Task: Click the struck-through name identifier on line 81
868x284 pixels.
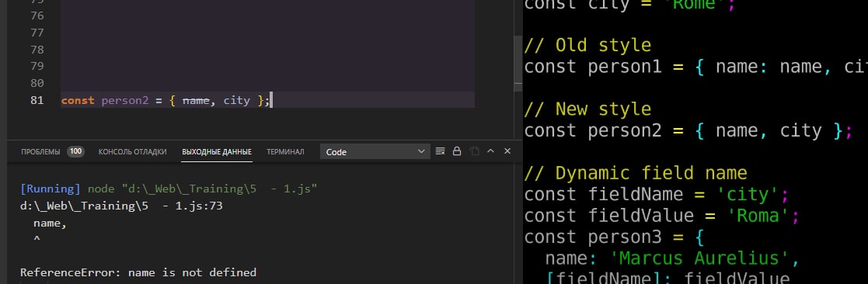Action: (196, 101)
